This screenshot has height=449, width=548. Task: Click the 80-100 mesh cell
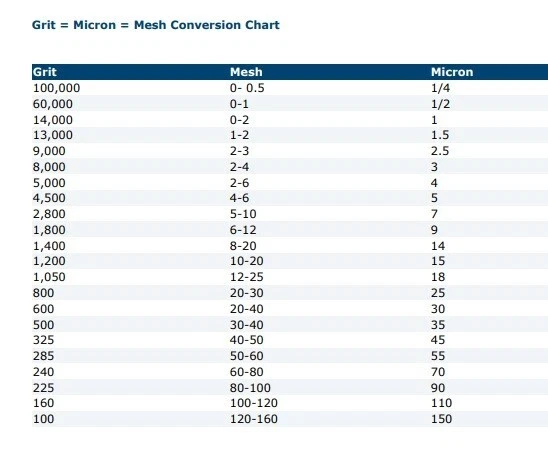pos(250,388)
